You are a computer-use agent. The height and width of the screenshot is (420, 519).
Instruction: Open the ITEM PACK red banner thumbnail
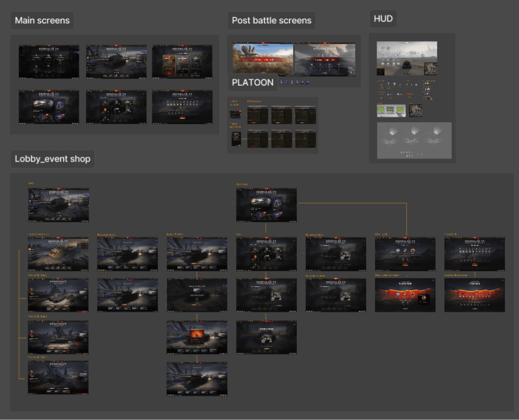[x=475, y=295]
